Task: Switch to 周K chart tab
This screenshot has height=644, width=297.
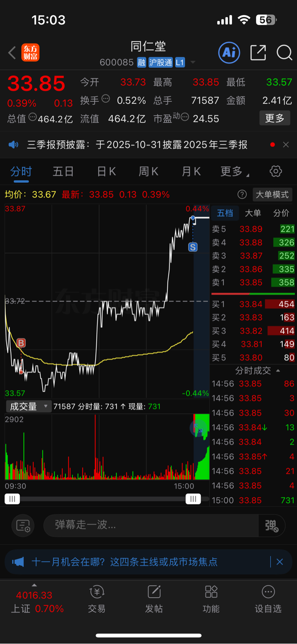Action: [148, 172]
